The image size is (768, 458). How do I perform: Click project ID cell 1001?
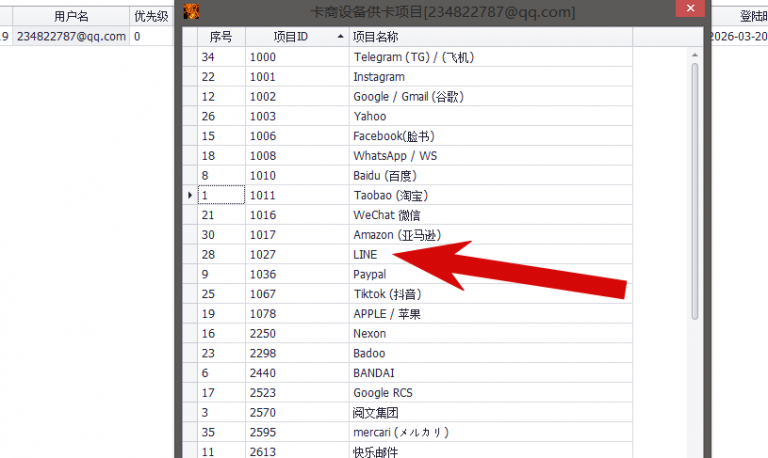(297, 77)
